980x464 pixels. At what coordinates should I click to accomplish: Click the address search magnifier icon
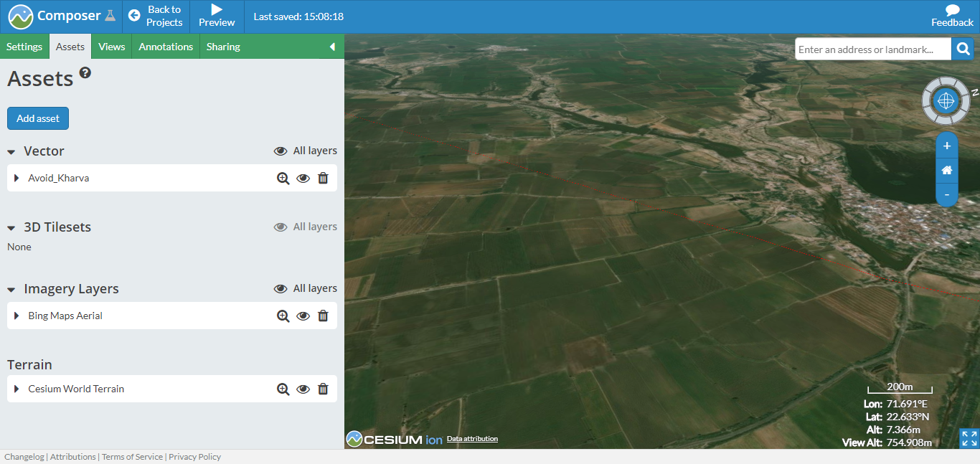[963, 49]
